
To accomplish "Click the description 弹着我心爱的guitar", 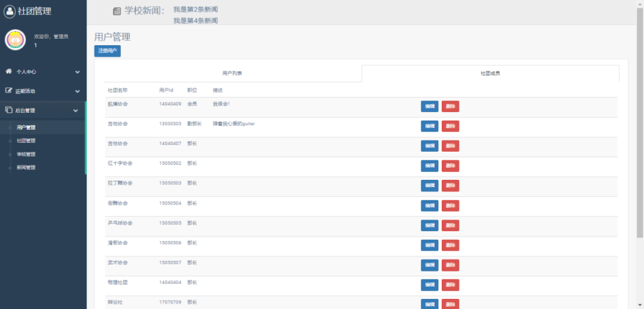I will [234, 124].
